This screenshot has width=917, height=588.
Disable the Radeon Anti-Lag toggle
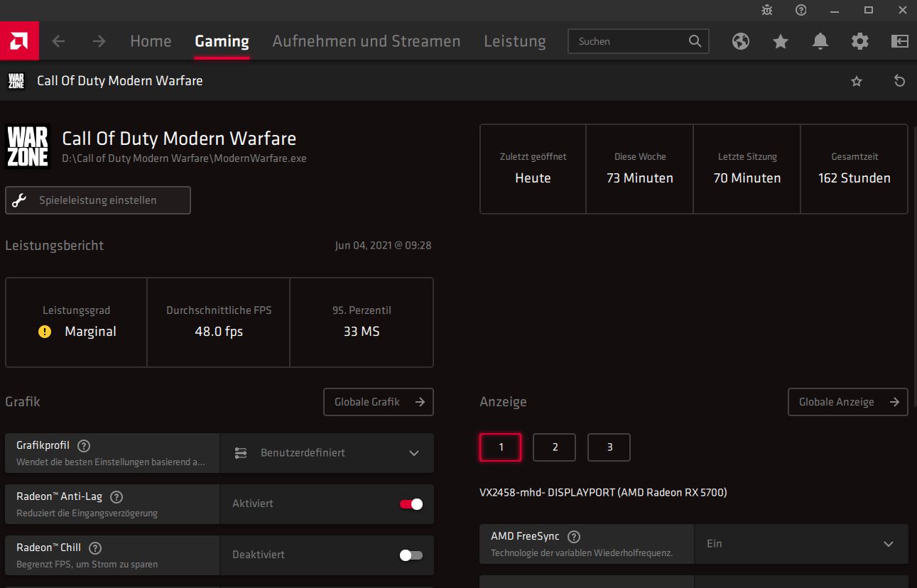point(411,504)
